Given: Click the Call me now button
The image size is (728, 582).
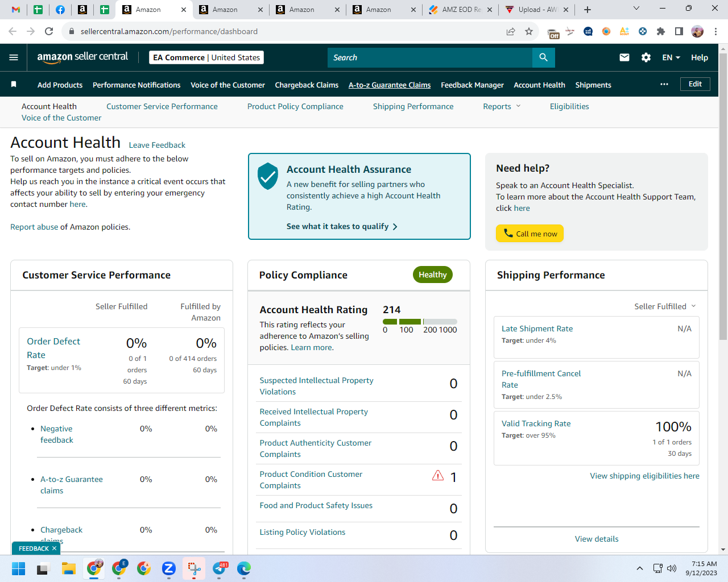Looking at the screenshot, I should [530, 234].
